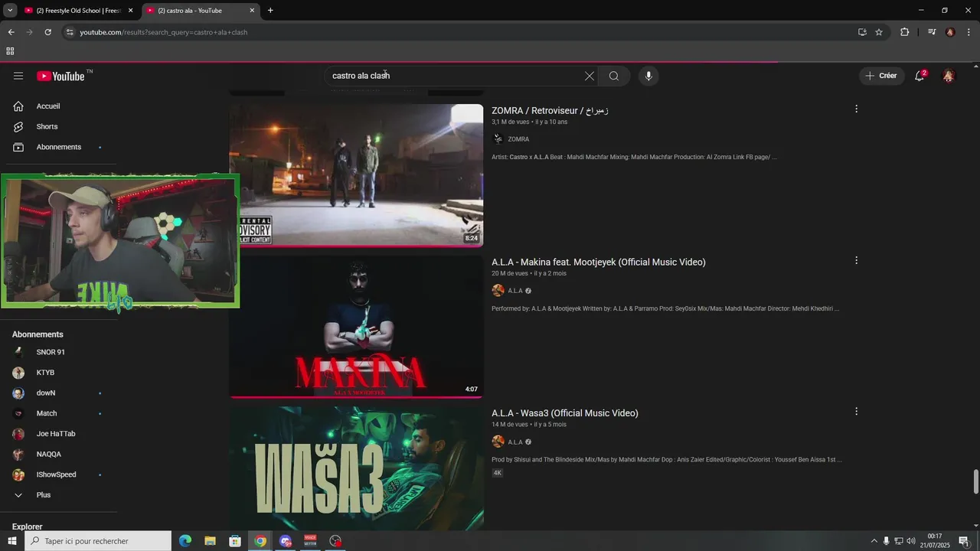Open title ZOMRA / Retroviseur video
Image resolution: width=980 pixels, height=551 pixels.
[550, 110]
